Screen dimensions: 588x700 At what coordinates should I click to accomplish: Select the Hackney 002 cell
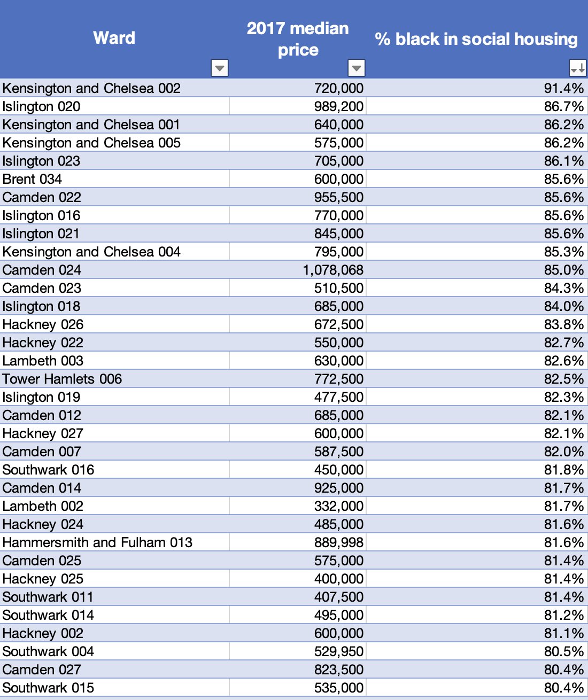pos(114,633)
